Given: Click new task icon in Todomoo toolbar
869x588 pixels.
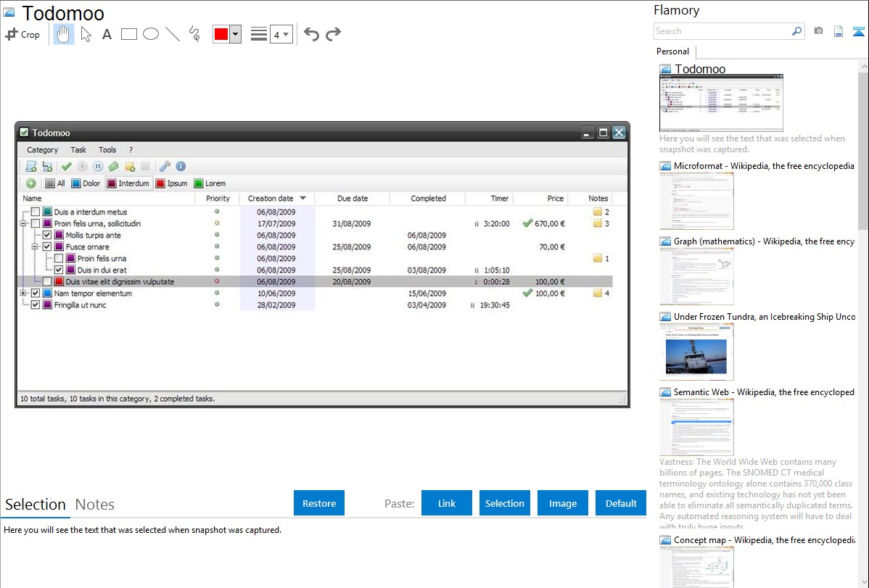Looking at the screenshot, I should [32, 166].
